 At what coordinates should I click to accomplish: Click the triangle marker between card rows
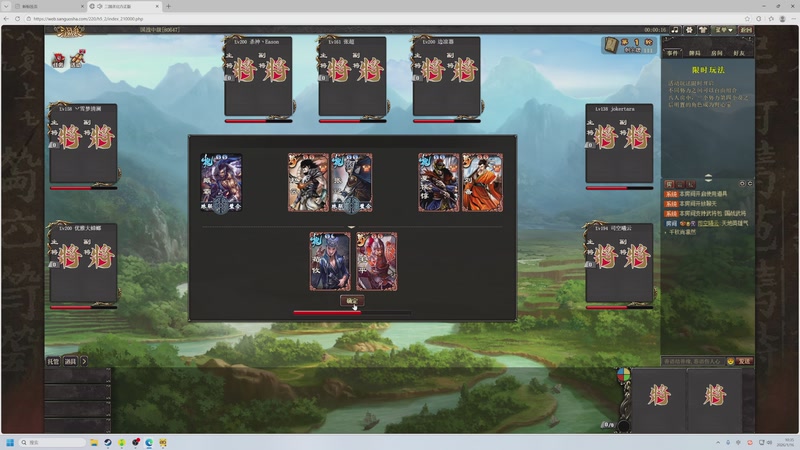(x=351, y=227)
